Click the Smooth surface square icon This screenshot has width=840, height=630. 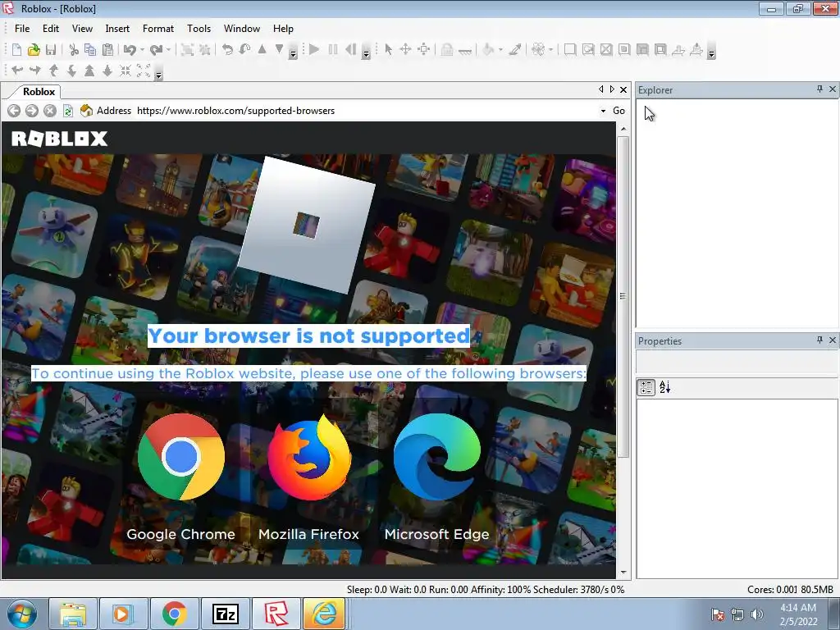point(570,50)
